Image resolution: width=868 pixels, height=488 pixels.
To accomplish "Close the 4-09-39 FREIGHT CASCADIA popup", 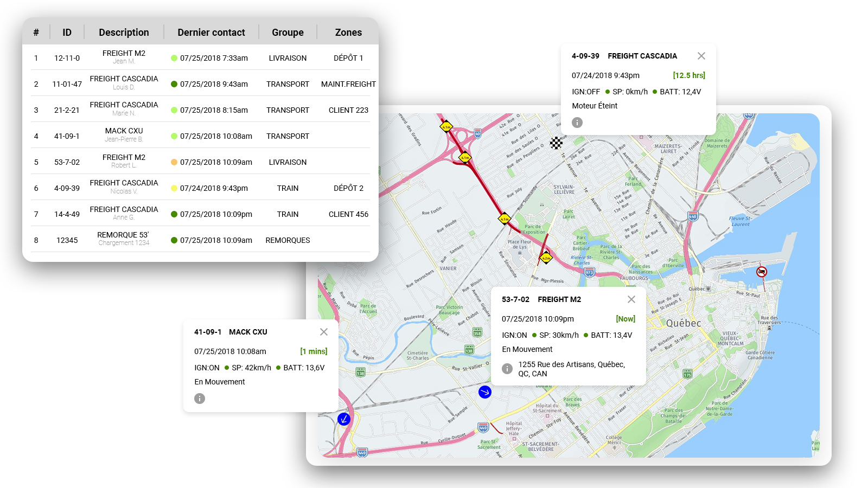I will [701, 56].
